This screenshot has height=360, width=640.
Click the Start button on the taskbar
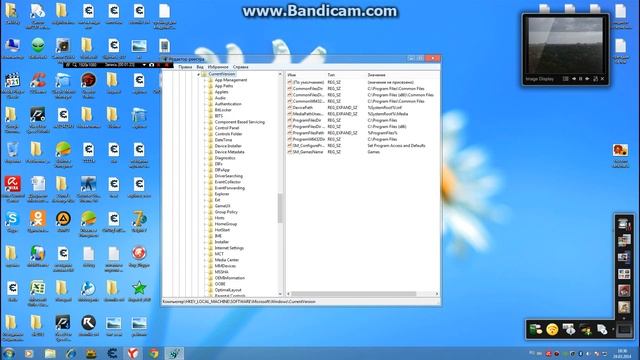click(8, 353)
